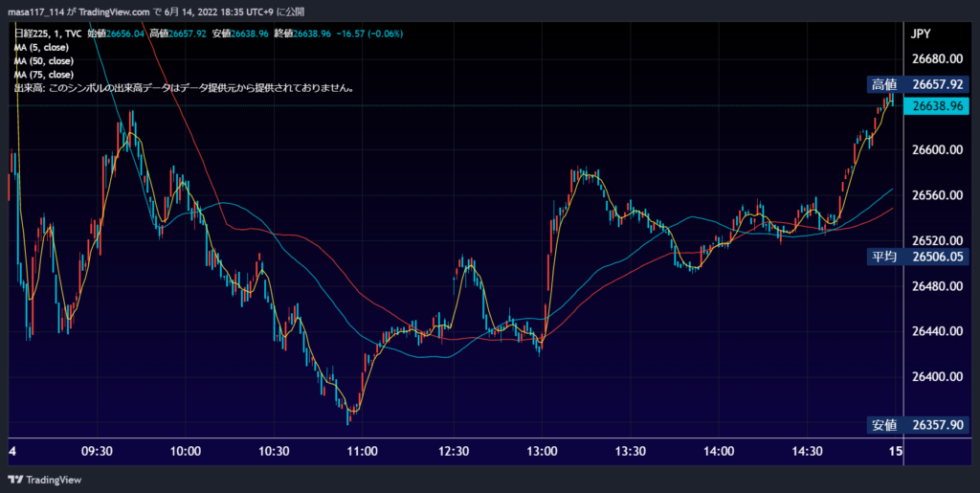Click the 26480.00 price axis value

click(x=937, y=285)
